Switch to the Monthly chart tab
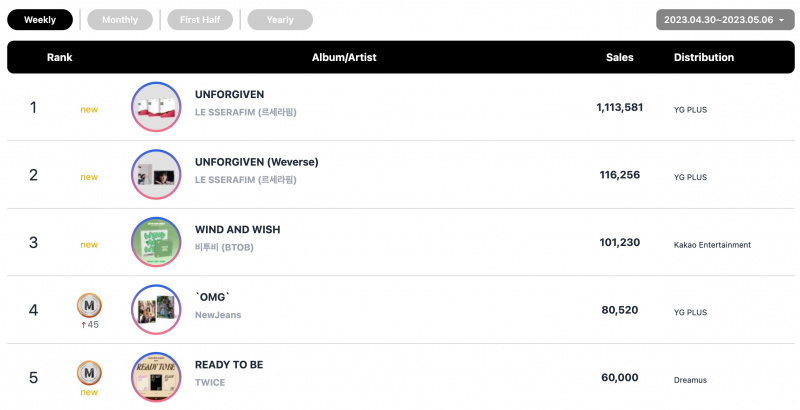This screenshot has width=800, height=410. (x=120, y=20)
